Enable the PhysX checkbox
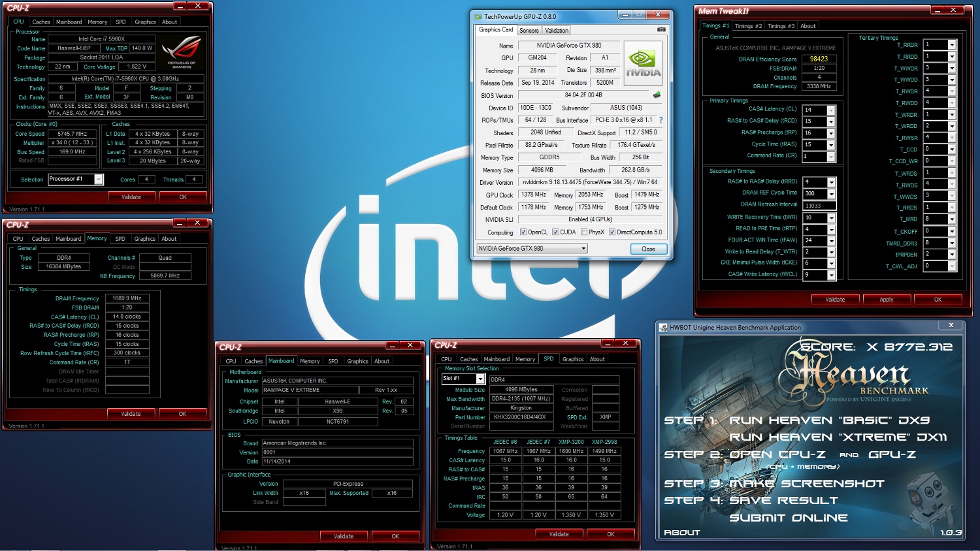The width and height of the screenshot is (980, 551). tap(583, 232)
